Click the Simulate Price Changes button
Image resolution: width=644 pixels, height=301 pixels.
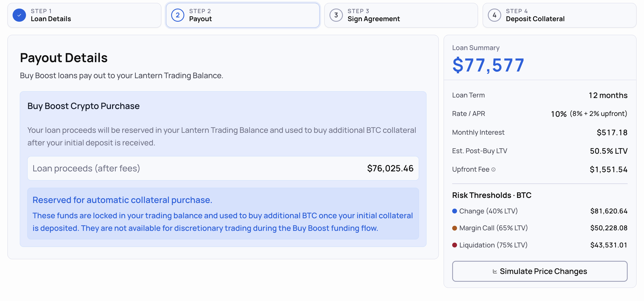(540, 271)
